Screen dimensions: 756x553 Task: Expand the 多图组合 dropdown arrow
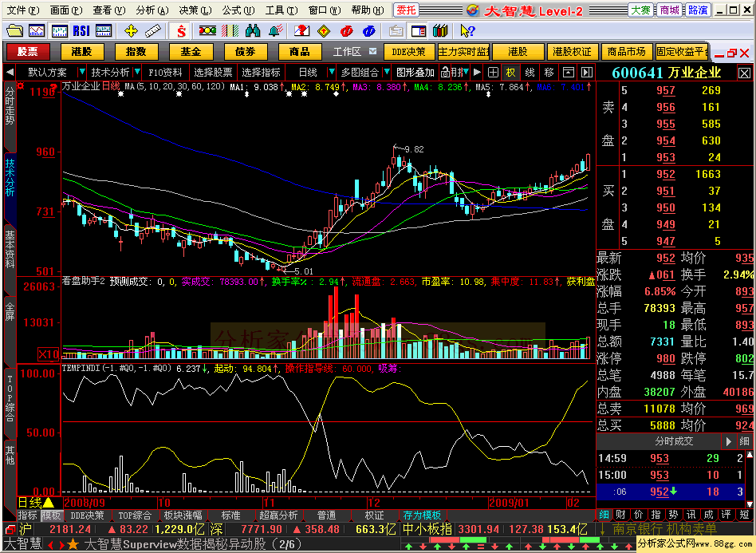[x=387, y=73]
